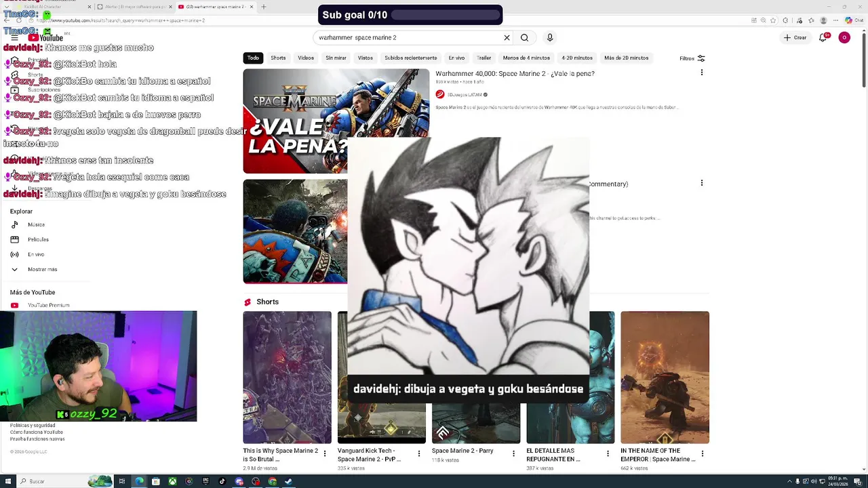
Task: Open the Windows Start button
Action: click(x=8, y=481)
